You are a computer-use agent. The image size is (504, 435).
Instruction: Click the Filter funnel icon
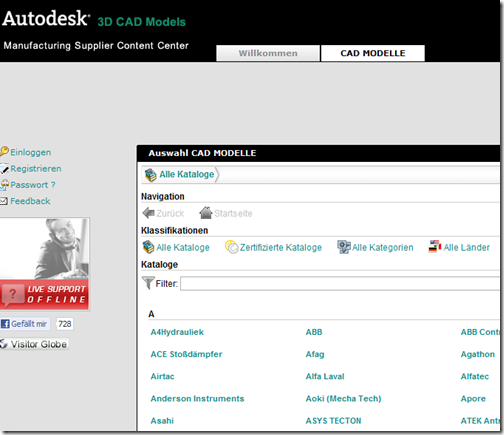point(148,283)
